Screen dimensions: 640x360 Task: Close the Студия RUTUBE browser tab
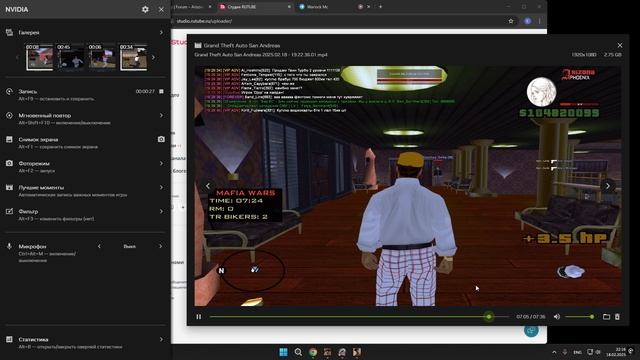coord(289,7)
